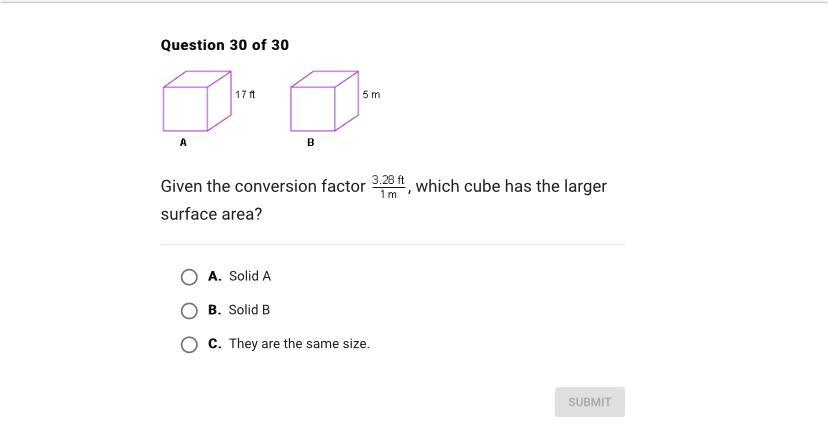This screenshot has height=434, width=828.
Task: Click the 'Solid A' answer text
Action: [x=250, y=276]
